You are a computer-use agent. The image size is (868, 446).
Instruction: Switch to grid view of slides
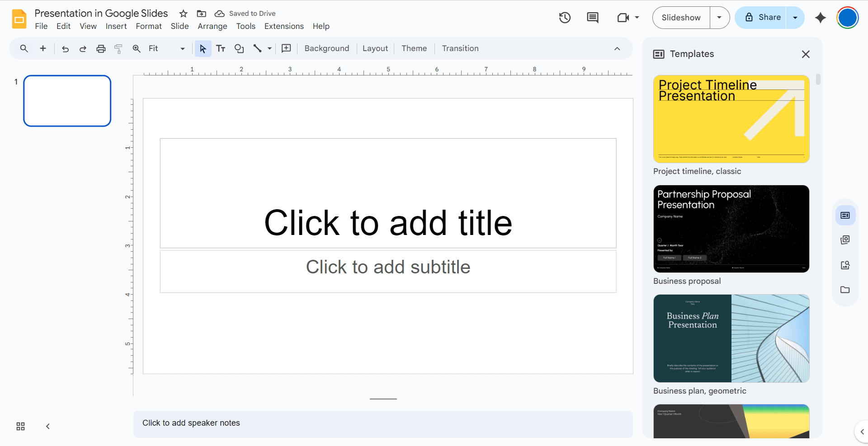20,426
